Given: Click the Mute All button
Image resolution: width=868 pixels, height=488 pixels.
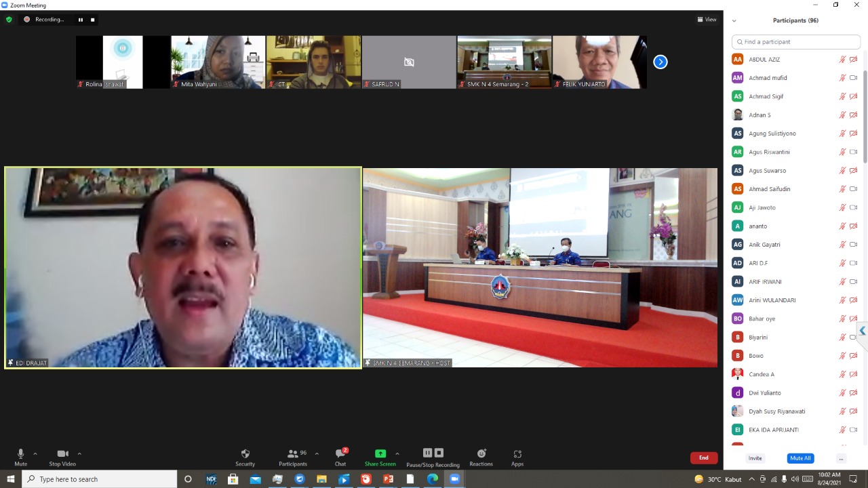Looking at the screenshot, I should point(800,458).
